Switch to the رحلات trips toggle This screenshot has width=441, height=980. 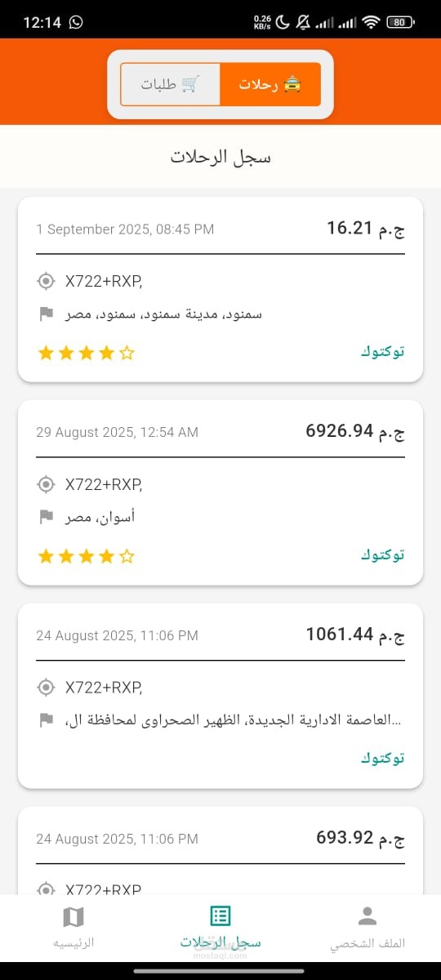[x=270, y=84]
